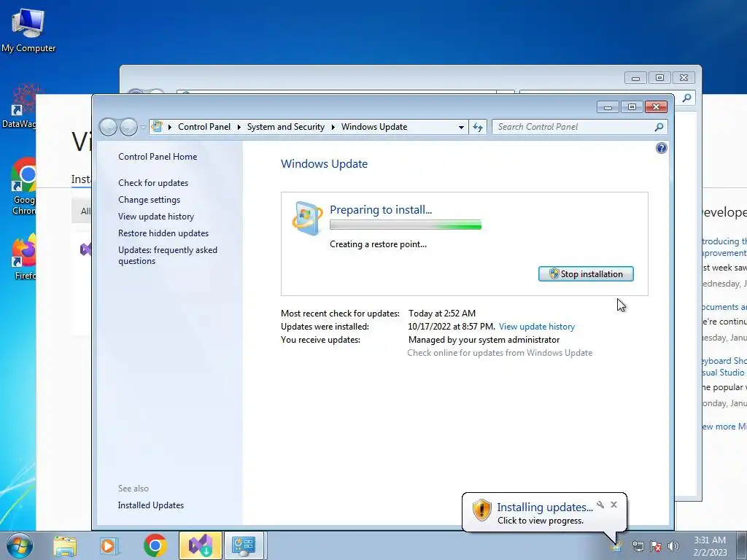Click the Windows Update shield icon in status box
747x560 pixels.
(306, 219)
